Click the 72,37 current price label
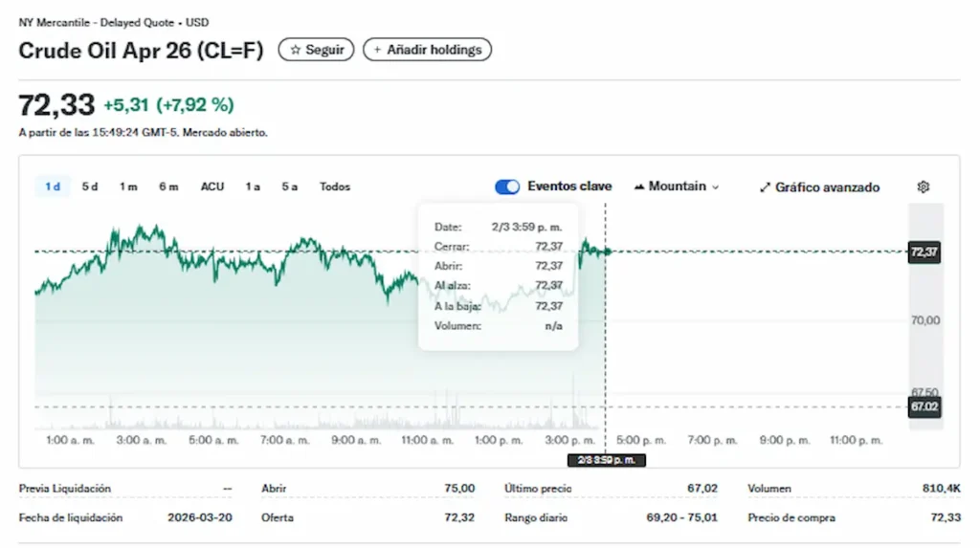Screen dimensions: 980x548 click(x=924, y=252)
